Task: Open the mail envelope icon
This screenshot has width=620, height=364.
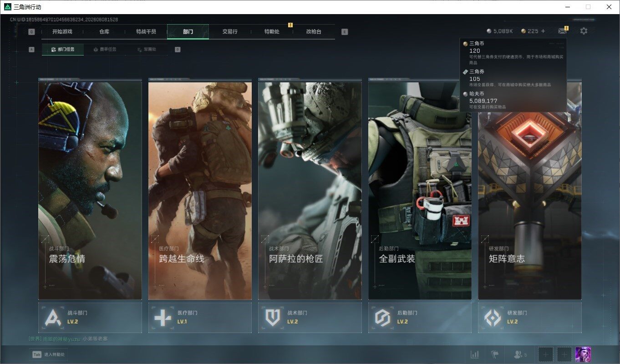Action: pyautogui.click(x=563, y=31)
